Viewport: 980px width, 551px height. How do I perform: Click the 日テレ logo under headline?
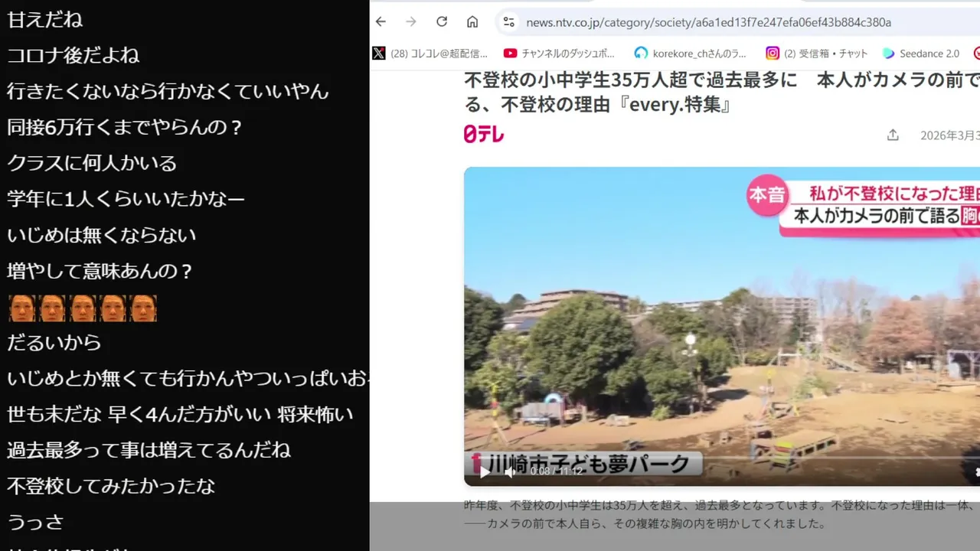tap(484, 134)
